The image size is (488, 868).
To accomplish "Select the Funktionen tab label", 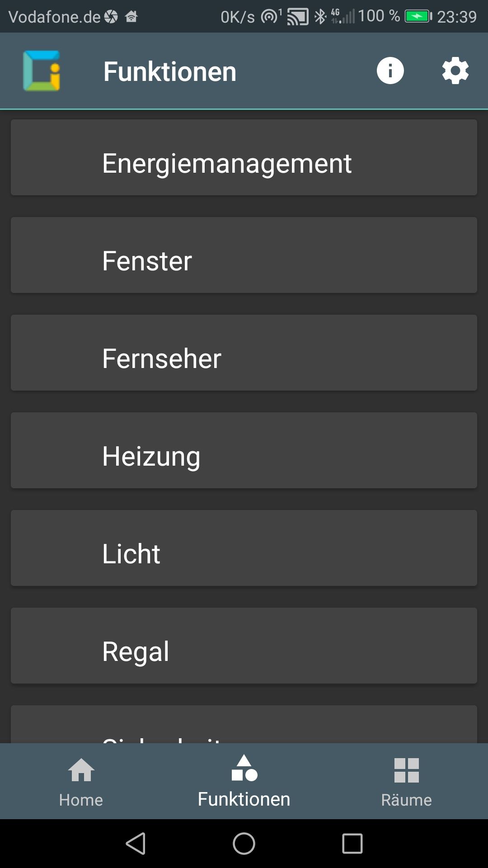I will coord(244,799).
